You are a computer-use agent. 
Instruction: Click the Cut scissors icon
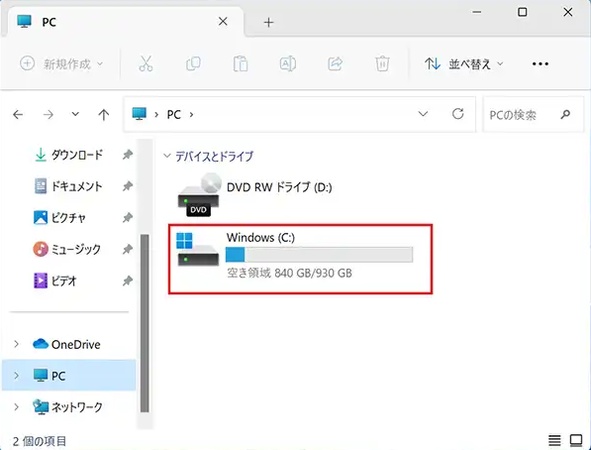pos(145,64)
